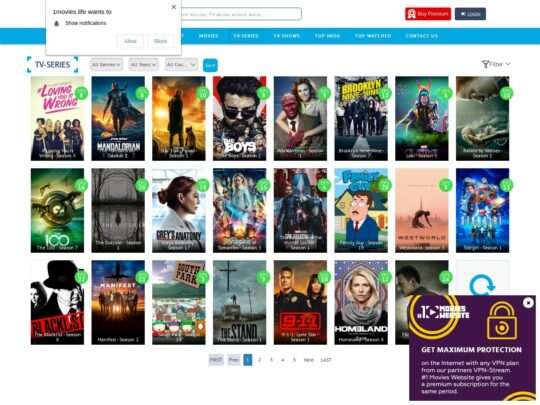The image size is (540, 405).
Task: Open Westworld Season 3 poster
Action: pyautogui.click(x=422, y=210)
